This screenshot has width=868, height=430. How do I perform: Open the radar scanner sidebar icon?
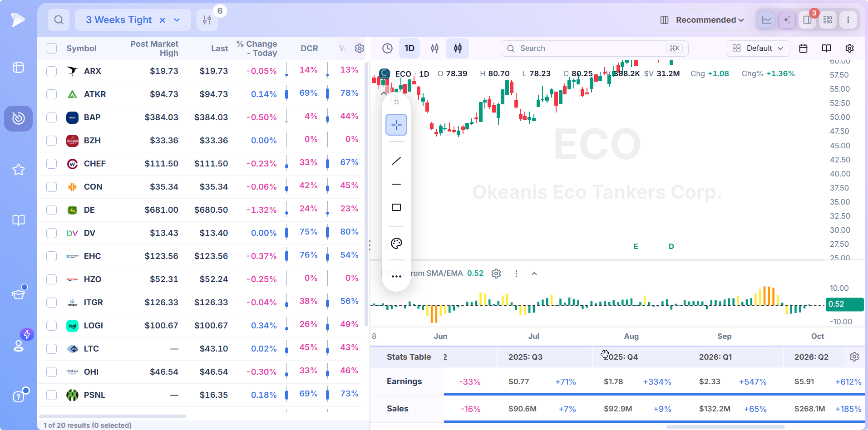[x=18, y=118]
